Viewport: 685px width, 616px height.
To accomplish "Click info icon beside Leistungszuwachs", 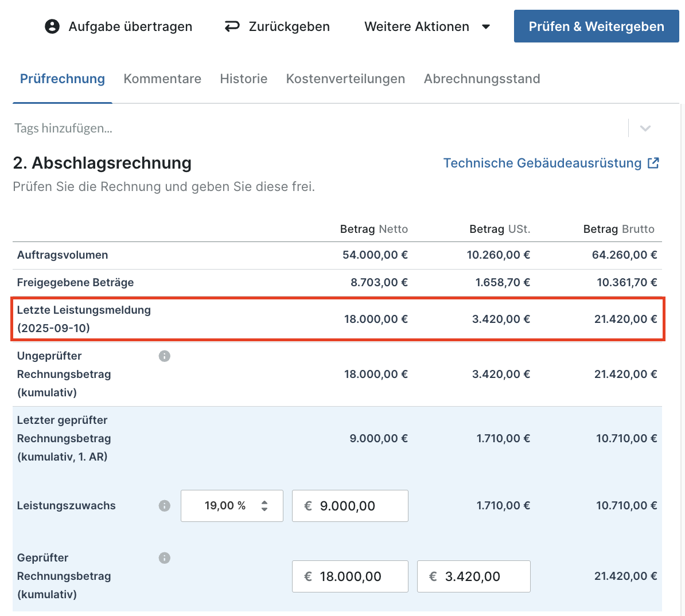I will [165, 506].
